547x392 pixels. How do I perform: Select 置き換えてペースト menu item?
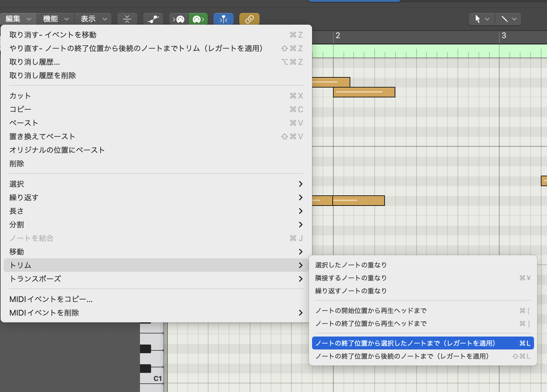(42, 137)
